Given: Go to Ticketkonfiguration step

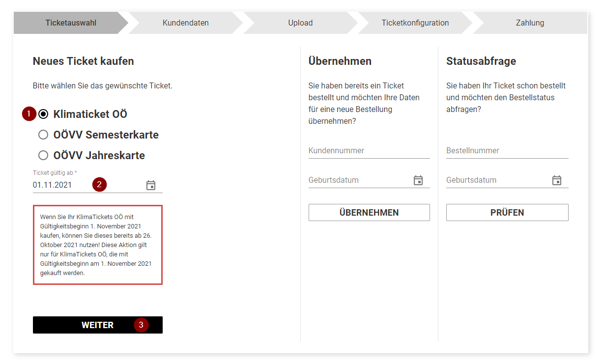Looking at the screenshot, I should click(x=415, y=23).
